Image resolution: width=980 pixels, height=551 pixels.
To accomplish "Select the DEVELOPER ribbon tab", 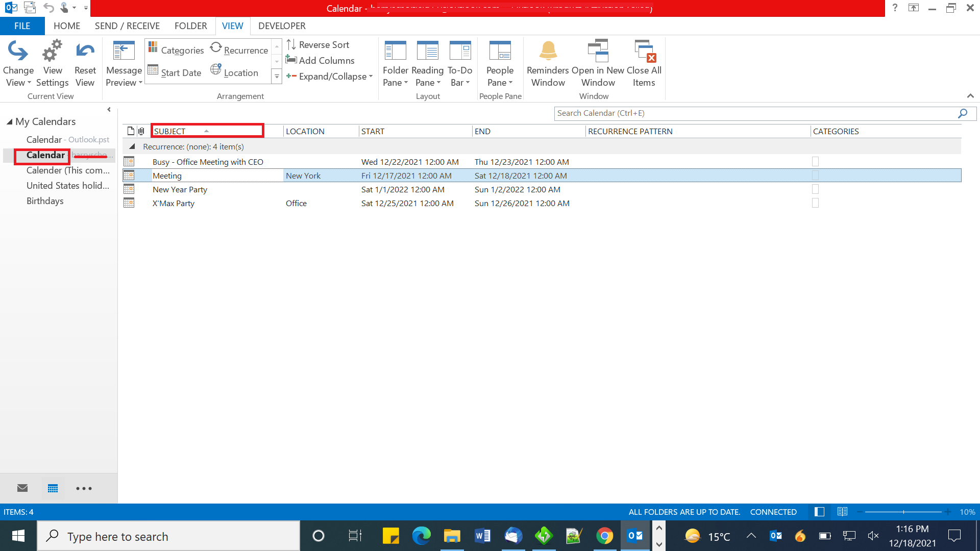I will coord(281,26).
